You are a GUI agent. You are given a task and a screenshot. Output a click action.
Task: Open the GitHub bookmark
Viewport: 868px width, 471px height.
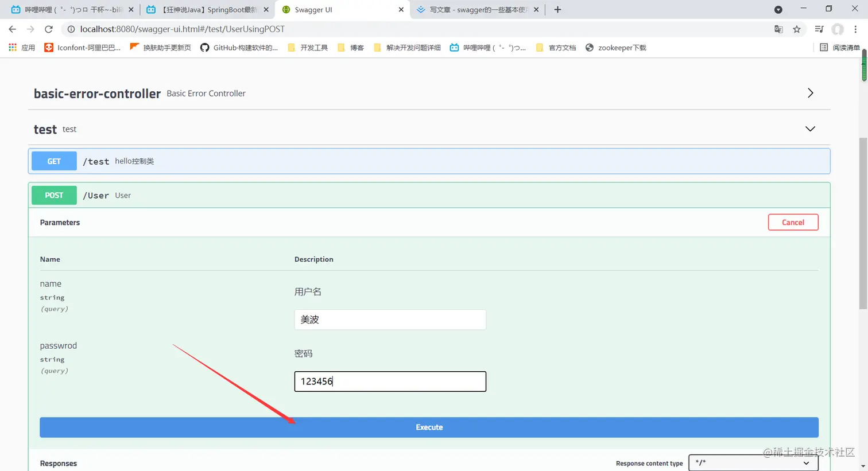pyautogui.click(x=239, y=48)
